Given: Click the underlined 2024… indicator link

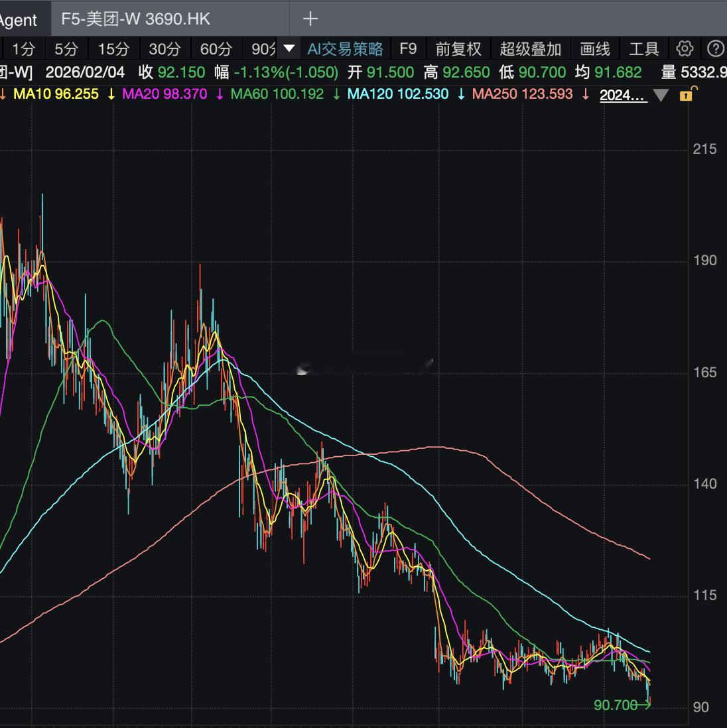Looking at the screenshot, I should coord(623,95).
